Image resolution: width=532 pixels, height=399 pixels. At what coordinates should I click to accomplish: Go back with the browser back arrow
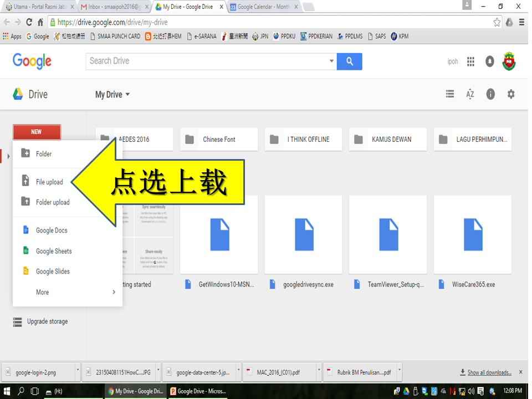[7, 22]
